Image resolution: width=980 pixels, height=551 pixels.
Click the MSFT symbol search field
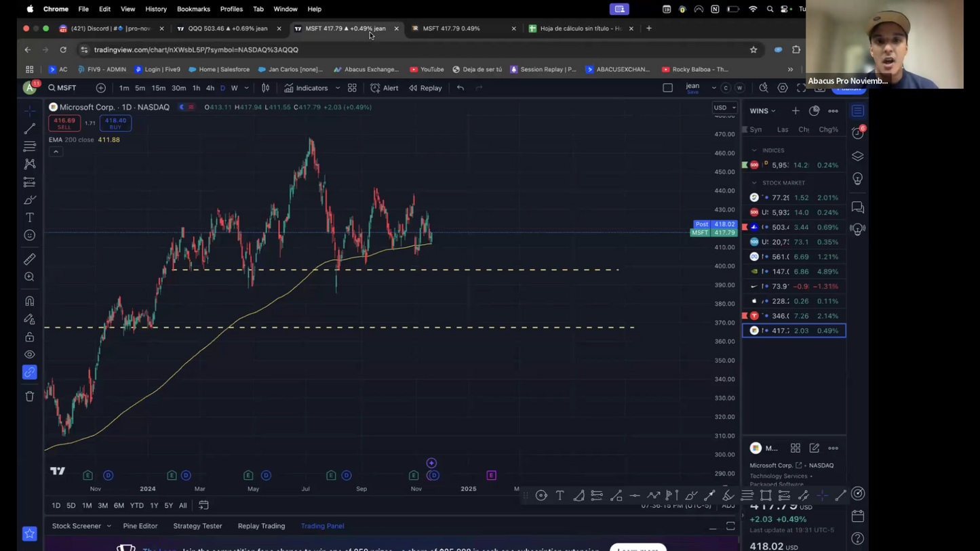click(x=66, y=88)
